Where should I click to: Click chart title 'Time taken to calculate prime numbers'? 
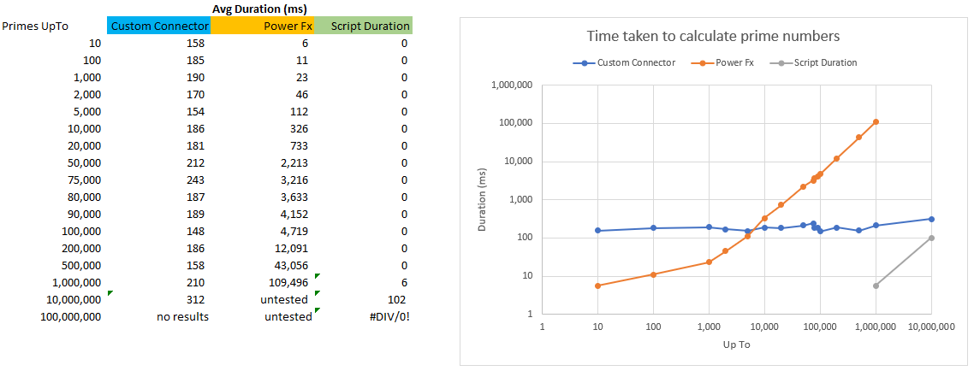tap(712, 36)
